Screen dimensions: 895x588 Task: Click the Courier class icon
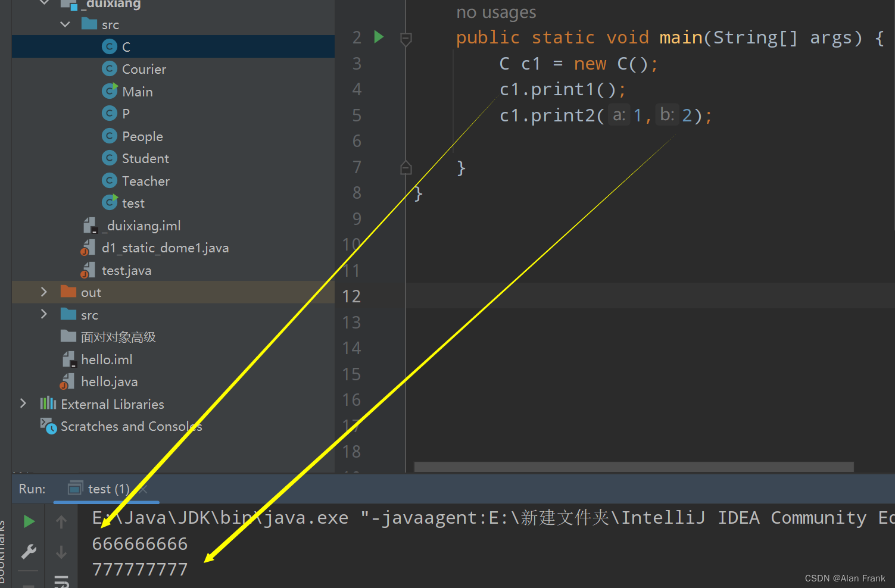[110, 69]
